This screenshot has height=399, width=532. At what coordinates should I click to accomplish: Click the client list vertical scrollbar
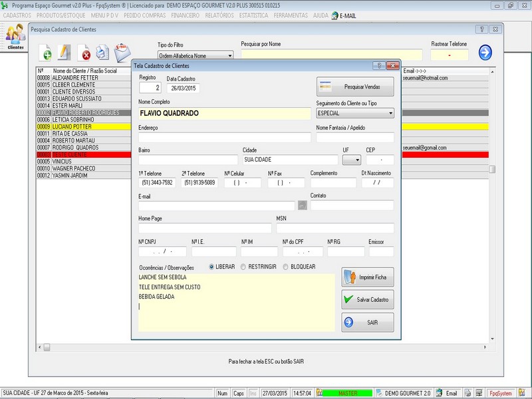tap(492, 170)
